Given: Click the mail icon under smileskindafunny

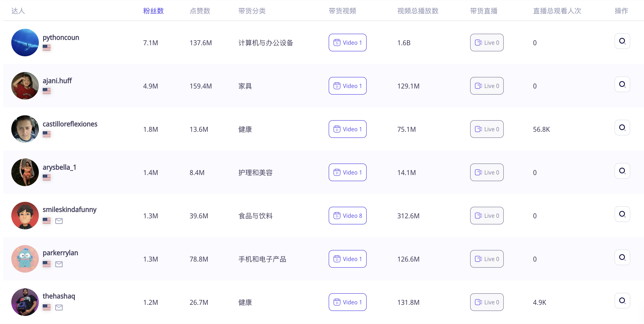Looking at the screenshot, I should pyautogui.click(x=59, y=221).
